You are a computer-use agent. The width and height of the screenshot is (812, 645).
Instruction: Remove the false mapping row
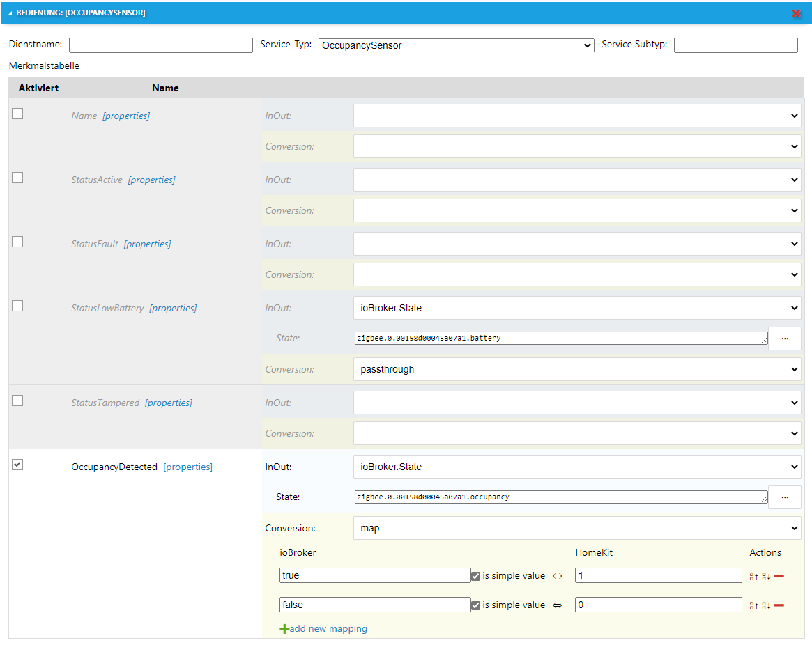click(x=779, y=605)
